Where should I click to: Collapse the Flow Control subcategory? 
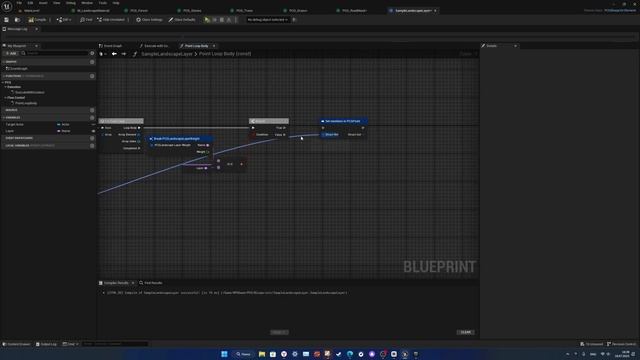[5, 98]
